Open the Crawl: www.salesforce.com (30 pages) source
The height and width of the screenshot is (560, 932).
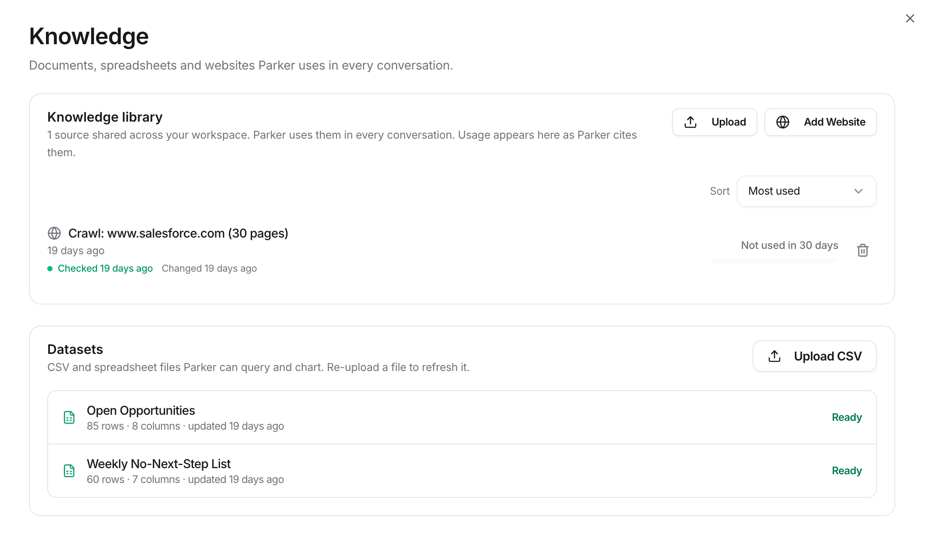click(178, 233)
